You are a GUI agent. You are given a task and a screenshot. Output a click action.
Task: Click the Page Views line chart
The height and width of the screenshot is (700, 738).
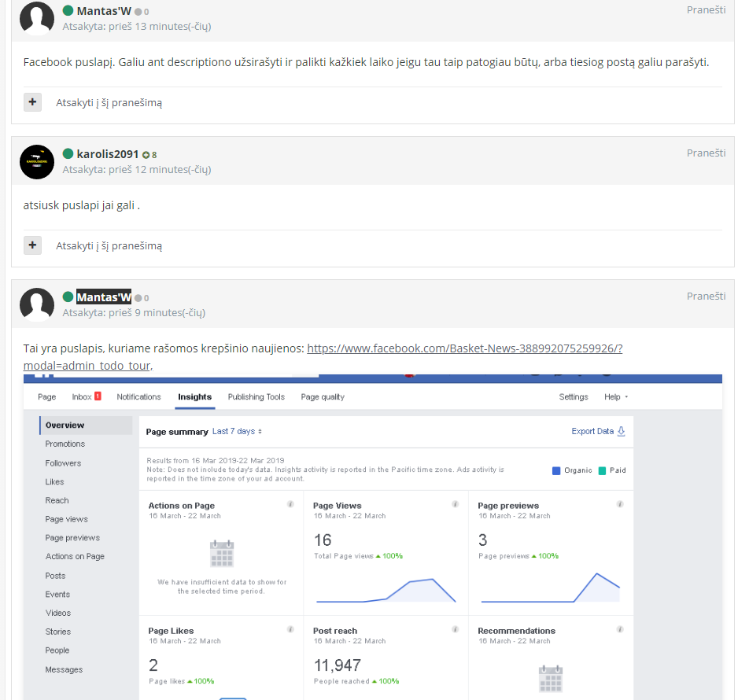[x=386, y=590]
